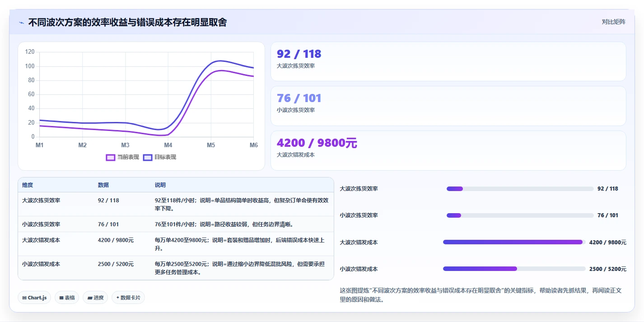Click the 小波次拣货效率 card caption
This screenshot has height=322, width=644.
click(296, 110)
